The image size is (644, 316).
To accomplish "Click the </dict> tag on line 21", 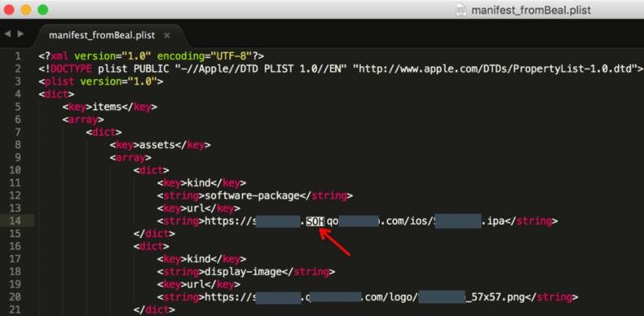I will 154,309.
